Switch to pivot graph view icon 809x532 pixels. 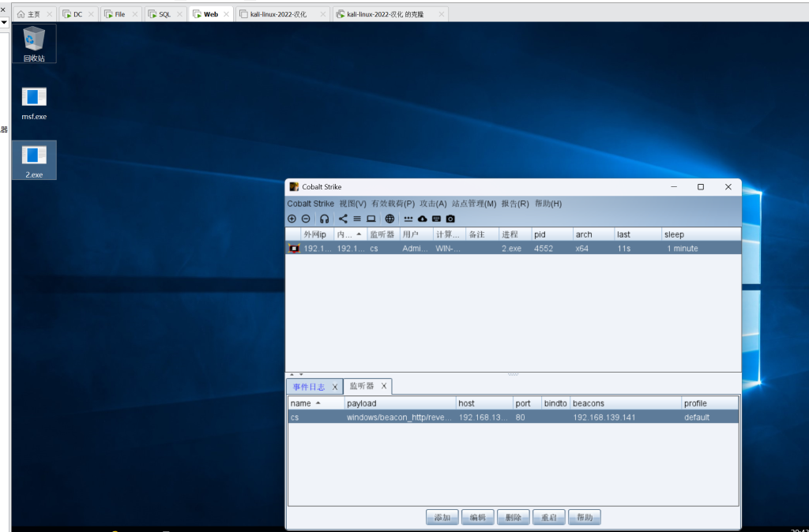tap(343, 219)
